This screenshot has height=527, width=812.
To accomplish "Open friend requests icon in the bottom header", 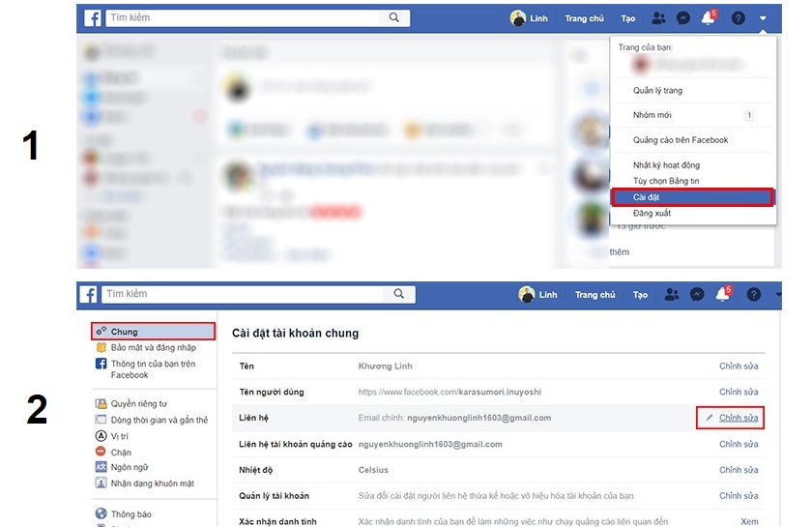I will tap(672, 294).
